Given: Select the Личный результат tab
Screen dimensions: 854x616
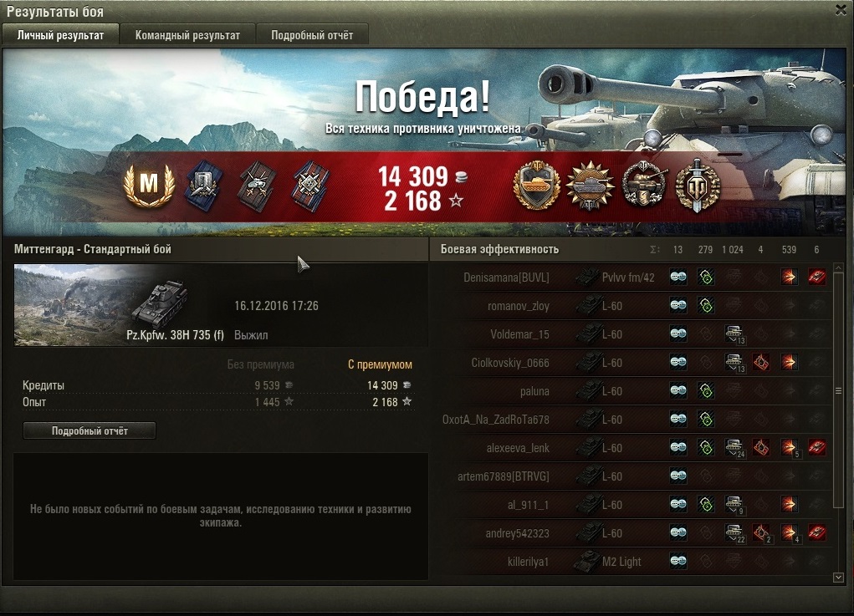Looking at the screenshot, I should (x=60, y=35).
